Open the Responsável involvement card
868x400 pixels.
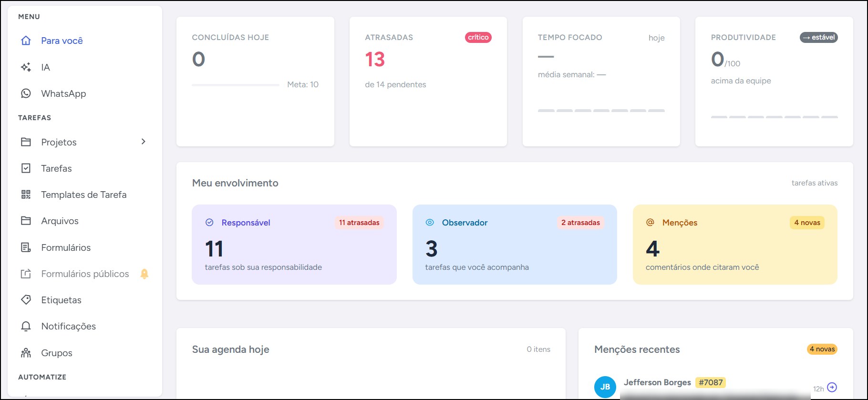click(x=294, y=245)
